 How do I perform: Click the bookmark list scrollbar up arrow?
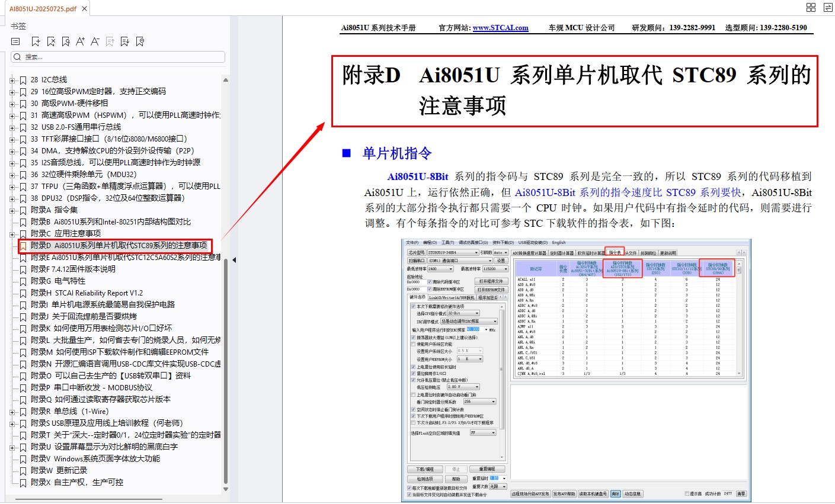coord(225,79)
